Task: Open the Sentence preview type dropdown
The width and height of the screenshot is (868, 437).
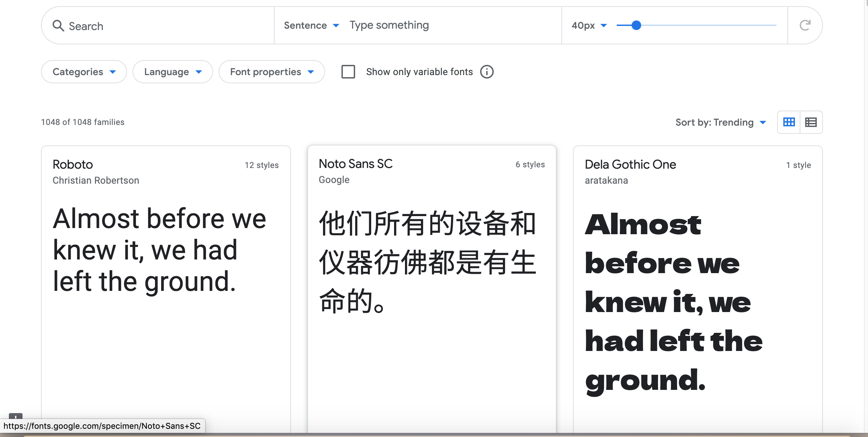Action: [311, 26]
